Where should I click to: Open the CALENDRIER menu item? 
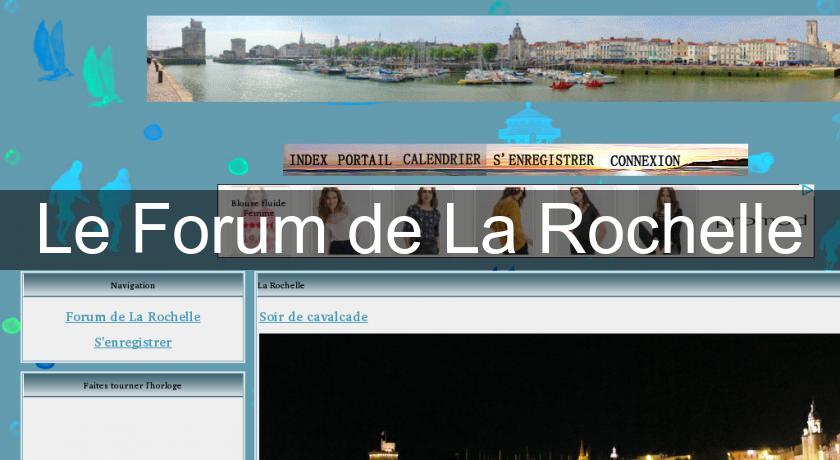pyautogui.click(x=441, y=160)
